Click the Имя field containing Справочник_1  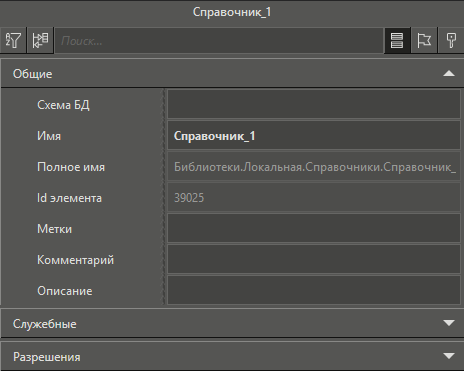tap(314, 135)
